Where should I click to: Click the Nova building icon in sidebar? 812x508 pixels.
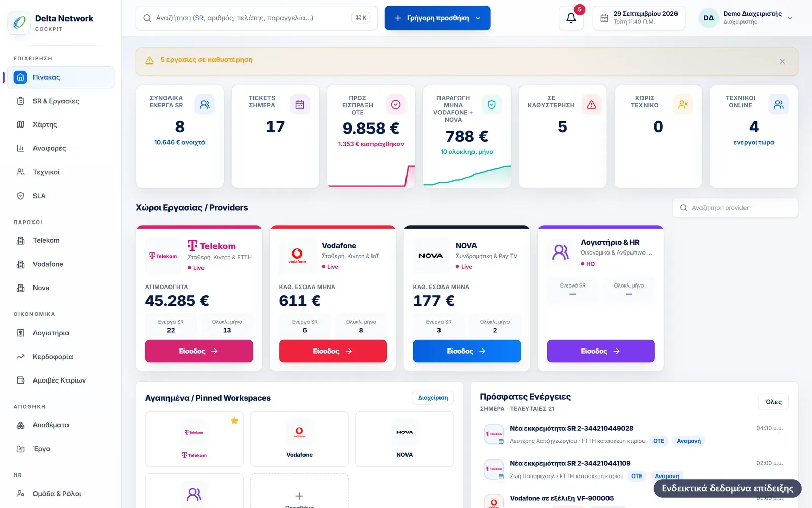point(21,288)
